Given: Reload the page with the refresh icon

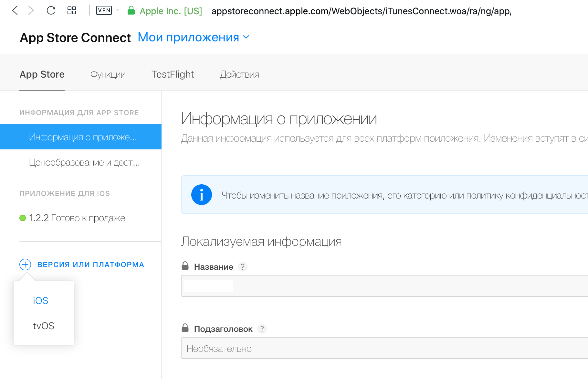Looking at the screenshot, I should 51,11.
